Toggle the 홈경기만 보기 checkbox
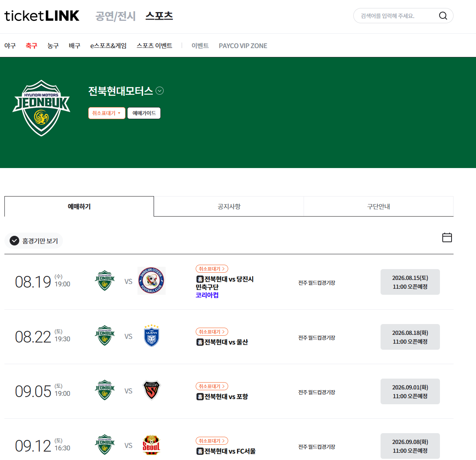This screenshot has height=460, width=476. click(14, 241)
